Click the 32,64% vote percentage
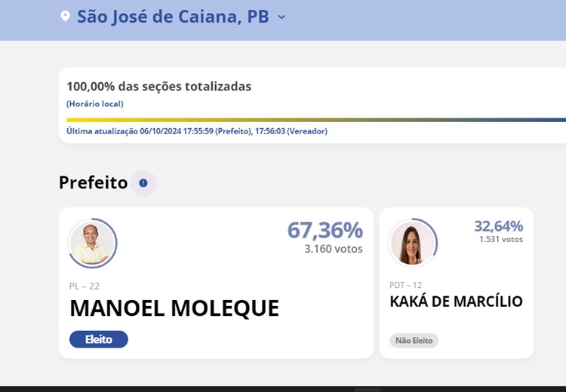 pyautogui.click(x=498, y=225)
